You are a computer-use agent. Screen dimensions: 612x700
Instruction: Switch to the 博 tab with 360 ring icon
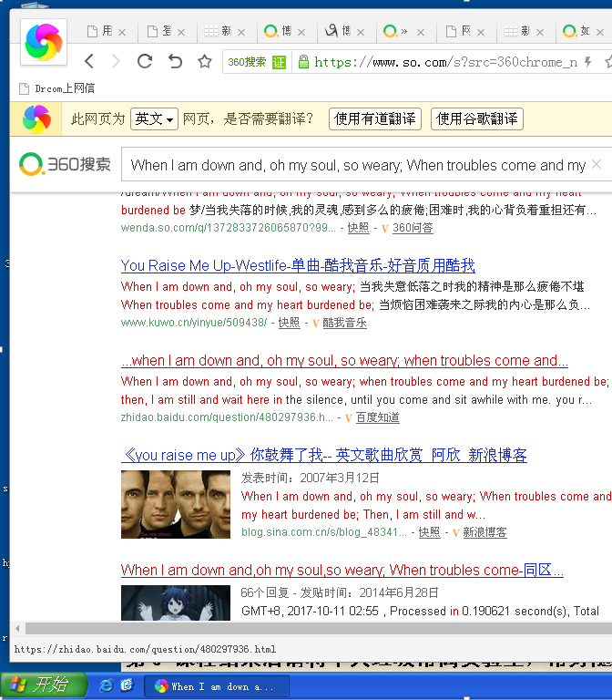tap(278, 31)
